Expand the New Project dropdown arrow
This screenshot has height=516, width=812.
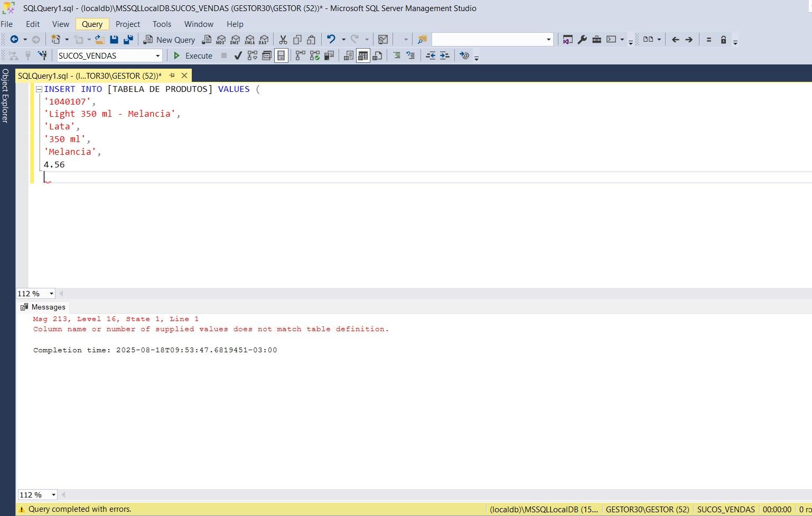(67, 40)
